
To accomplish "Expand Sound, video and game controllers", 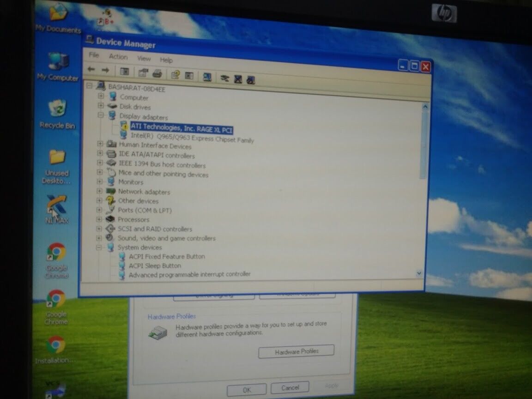I will pos(99,238).
